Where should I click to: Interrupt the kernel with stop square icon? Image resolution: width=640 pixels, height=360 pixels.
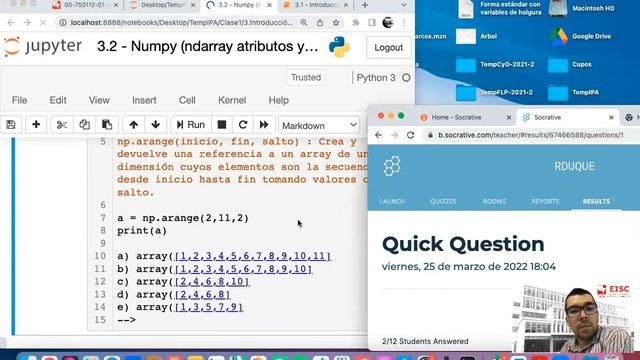coord(222,124)
